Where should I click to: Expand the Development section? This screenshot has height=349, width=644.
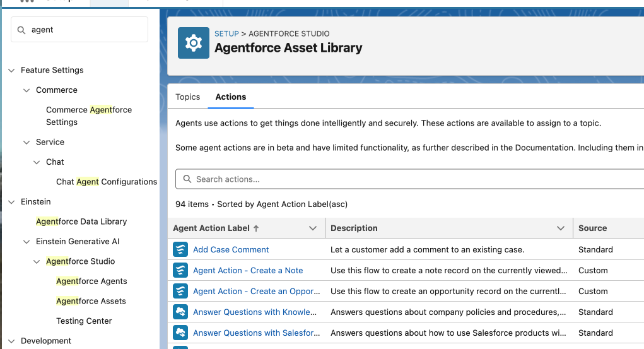click(11, 341)
